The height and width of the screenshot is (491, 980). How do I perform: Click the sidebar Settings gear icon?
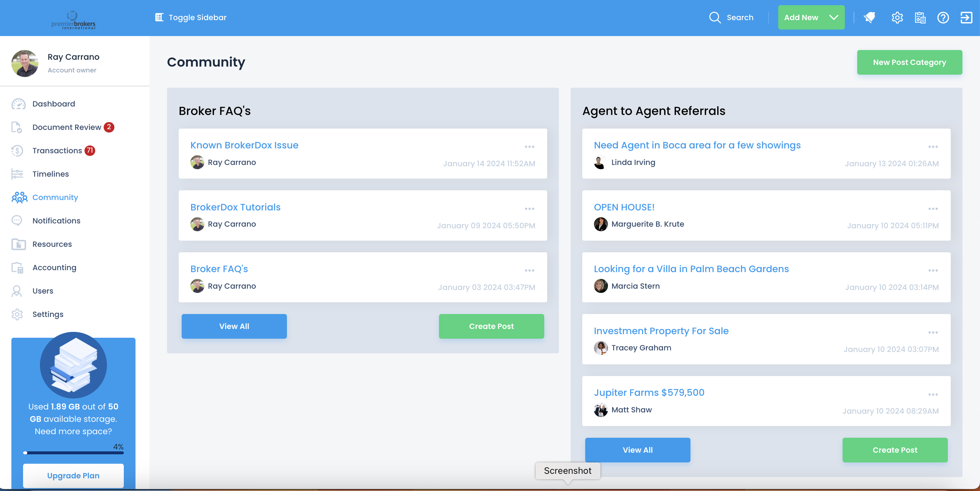17,315
